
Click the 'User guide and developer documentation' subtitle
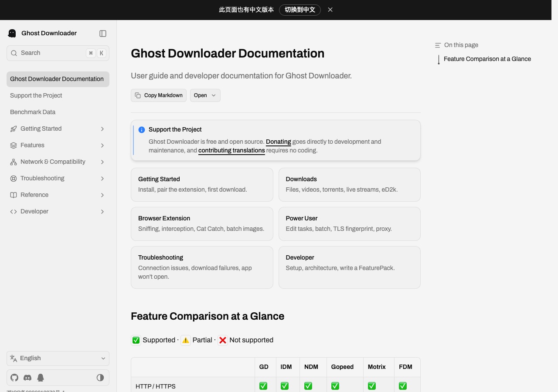click(x=241, y=76)
